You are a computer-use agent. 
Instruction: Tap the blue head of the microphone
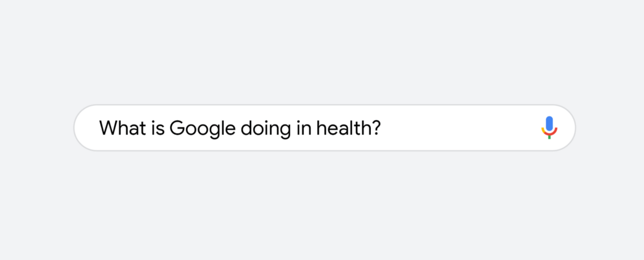pos(549,124)
